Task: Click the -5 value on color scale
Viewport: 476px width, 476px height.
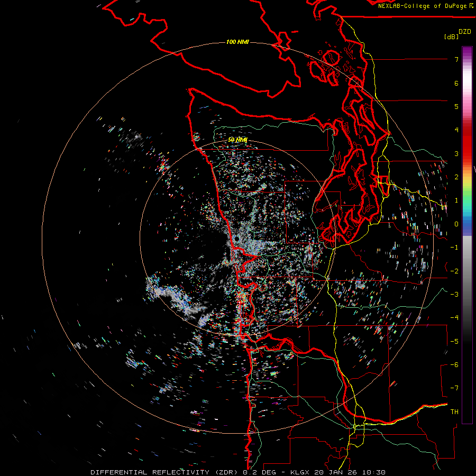Action: tap(454, 342)
